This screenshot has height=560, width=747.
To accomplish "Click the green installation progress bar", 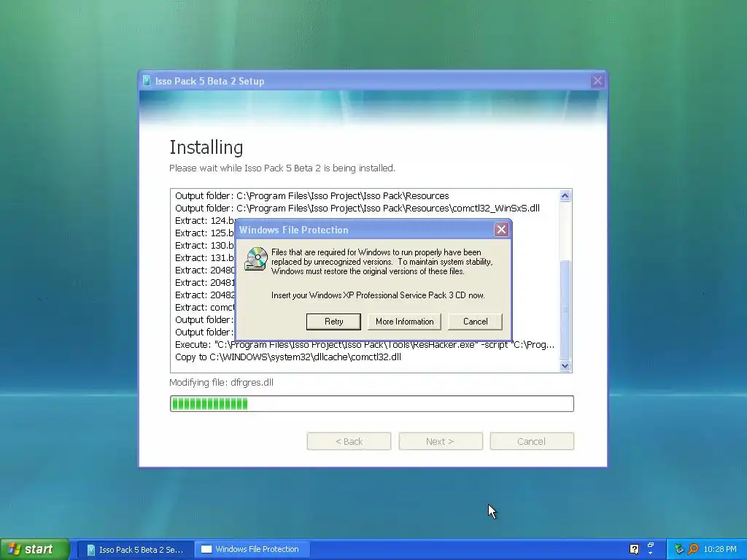I will [x=371, y=404].
